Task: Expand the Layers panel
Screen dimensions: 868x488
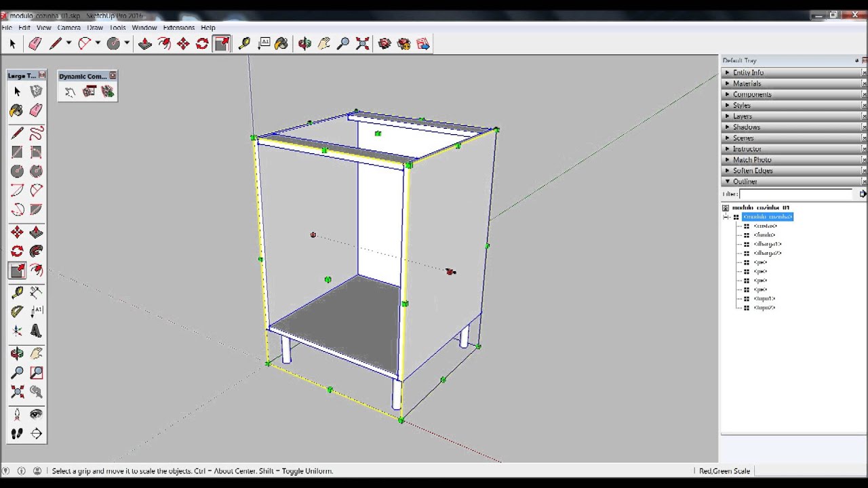Action: (x=792, y=116)
